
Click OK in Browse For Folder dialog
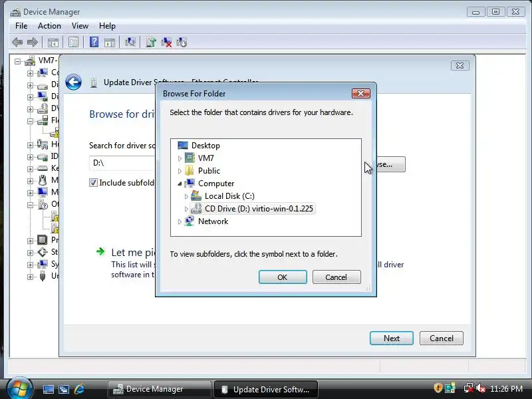tap(283, 277)
